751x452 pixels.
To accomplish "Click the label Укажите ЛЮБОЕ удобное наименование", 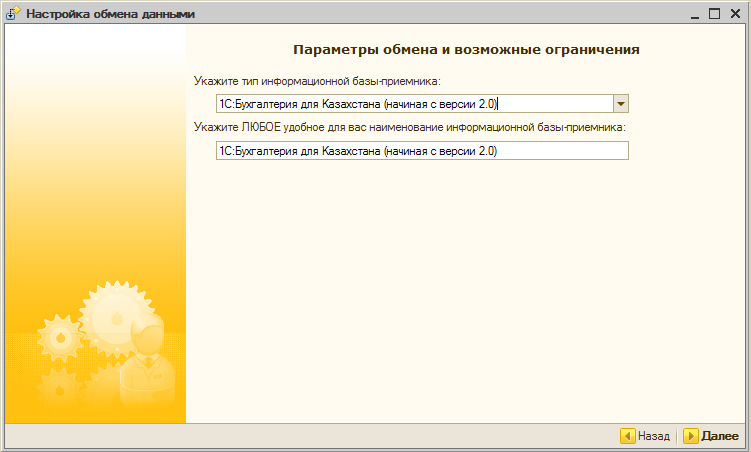I will point(410,128).
